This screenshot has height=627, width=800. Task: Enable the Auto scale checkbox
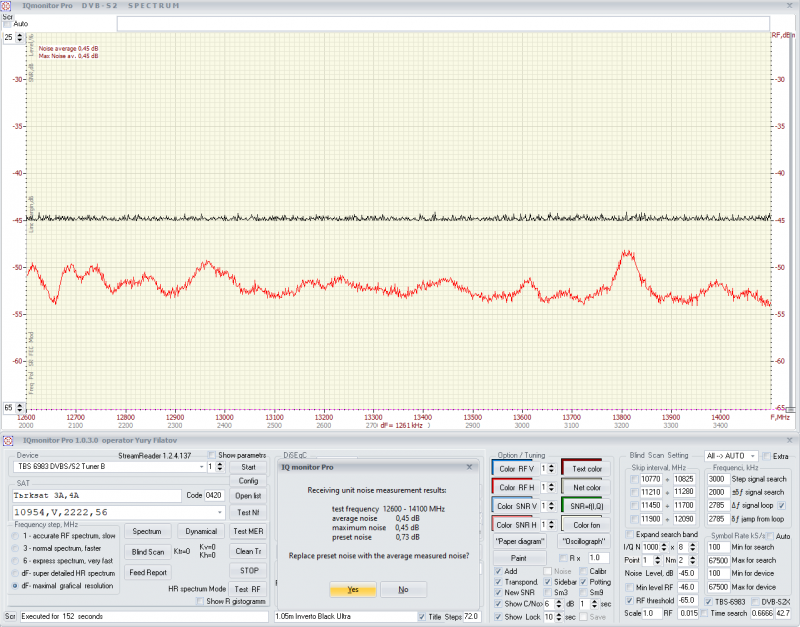(8, 24)
